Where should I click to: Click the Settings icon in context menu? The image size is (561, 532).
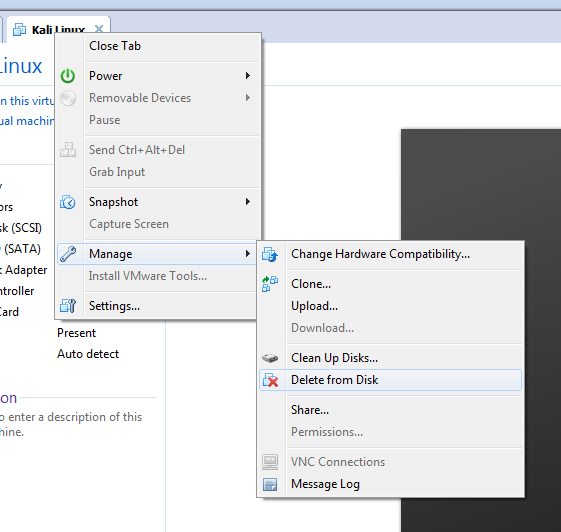(68, 306)
